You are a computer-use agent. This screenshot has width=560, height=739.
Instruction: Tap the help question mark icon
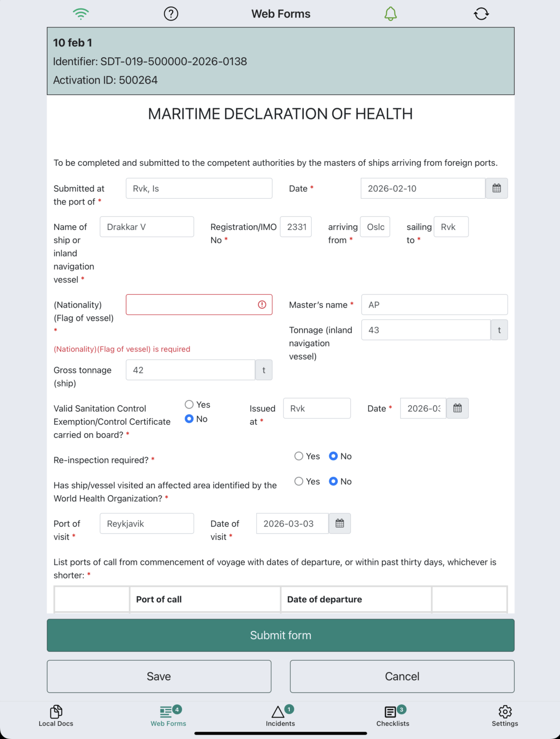coord(171,14)
